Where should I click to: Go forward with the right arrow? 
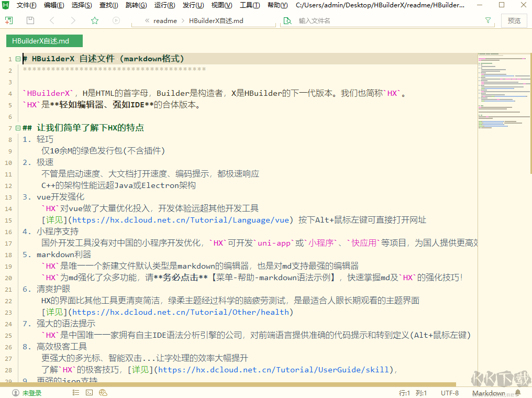pyautogui.click(x=73, y=21)
